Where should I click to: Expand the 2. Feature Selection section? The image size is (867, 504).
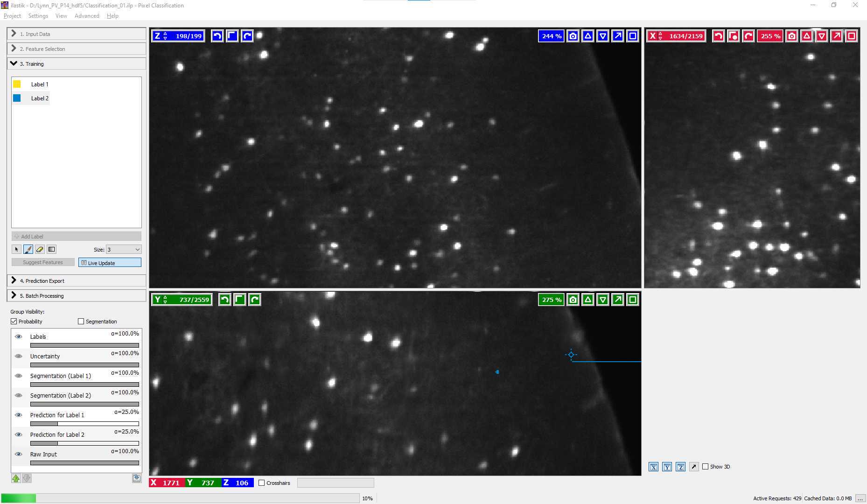[x=77, y=49]
